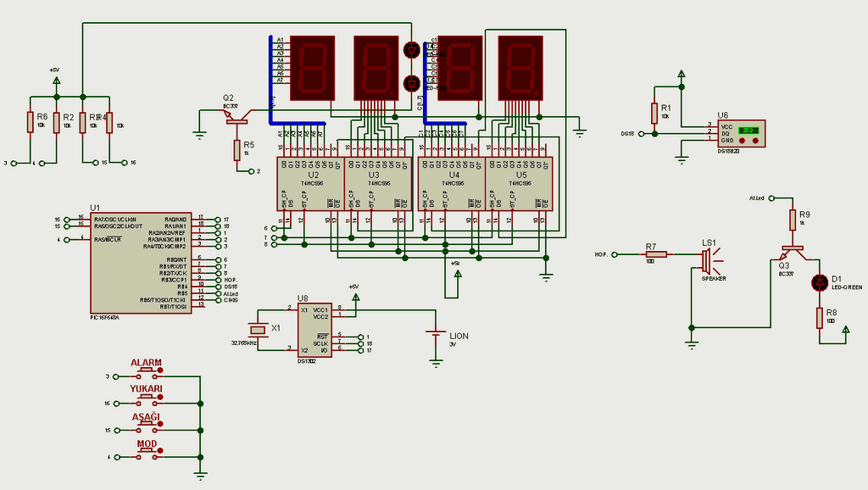
Task: Select the U6 DS18B20 temperature sensor
Action: pyautogui.click(x=742, y=133)
